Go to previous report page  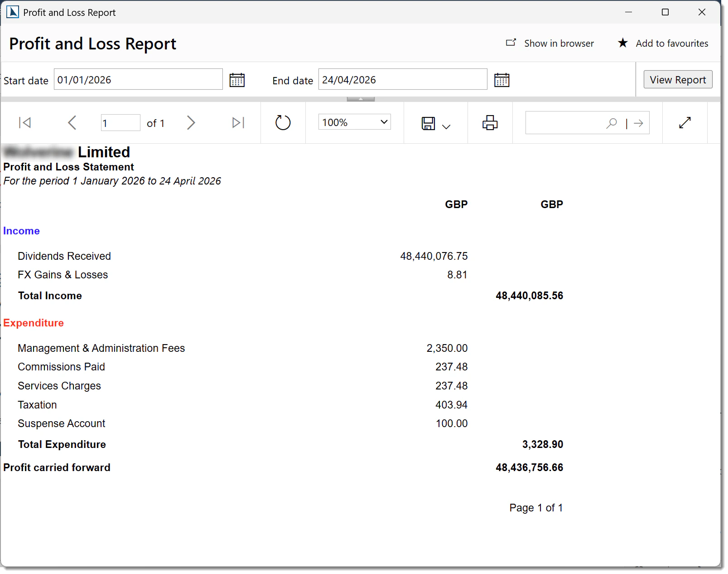point(72,123)
